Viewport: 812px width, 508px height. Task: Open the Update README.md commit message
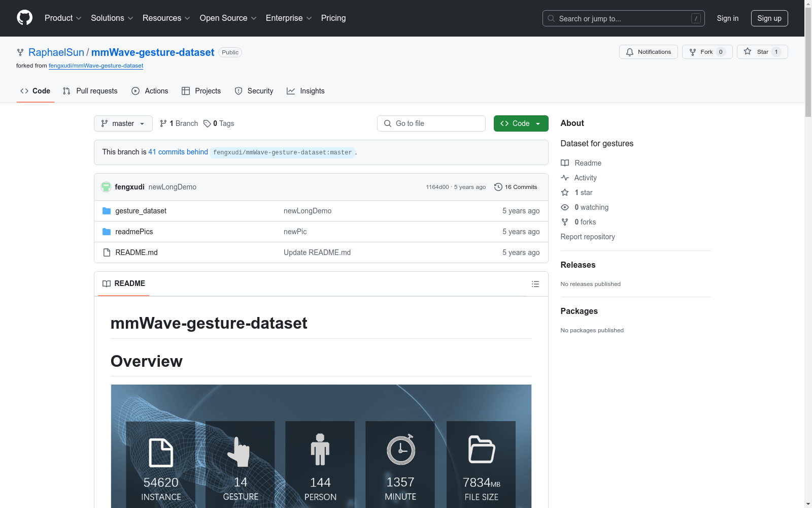coord(317,252)
